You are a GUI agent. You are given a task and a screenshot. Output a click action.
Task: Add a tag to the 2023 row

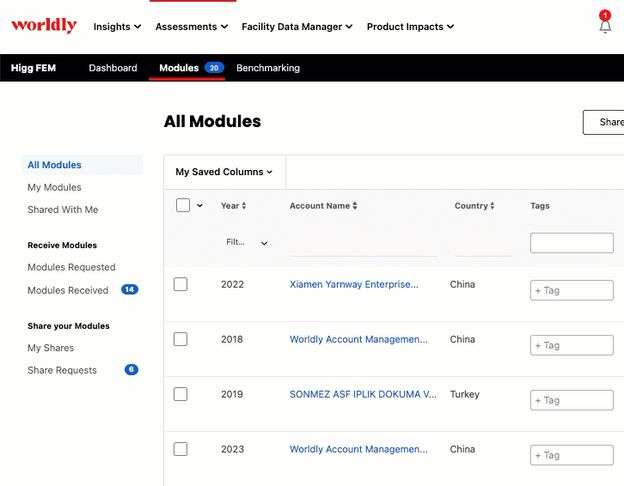(571, 455)
